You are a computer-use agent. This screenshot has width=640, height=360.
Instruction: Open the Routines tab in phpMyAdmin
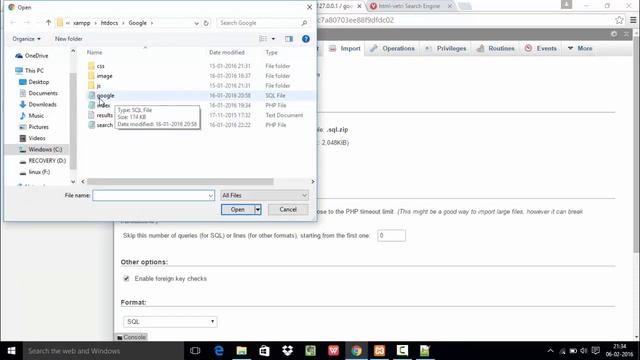pos(496,48)
